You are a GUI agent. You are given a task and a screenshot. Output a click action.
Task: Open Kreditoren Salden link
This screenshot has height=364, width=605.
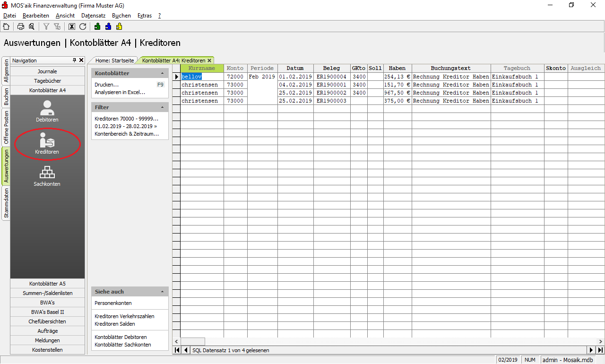[x=115, y=324]
